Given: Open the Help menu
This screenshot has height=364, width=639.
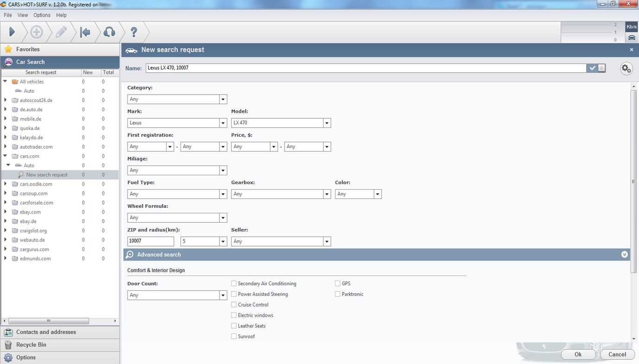Looking at the screenshot, I should click(x=61, y=15).
